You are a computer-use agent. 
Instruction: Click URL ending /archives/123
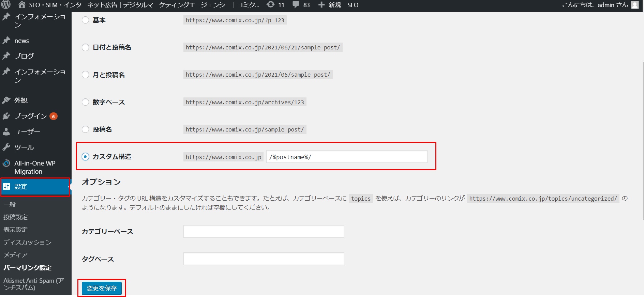point(245,102)
